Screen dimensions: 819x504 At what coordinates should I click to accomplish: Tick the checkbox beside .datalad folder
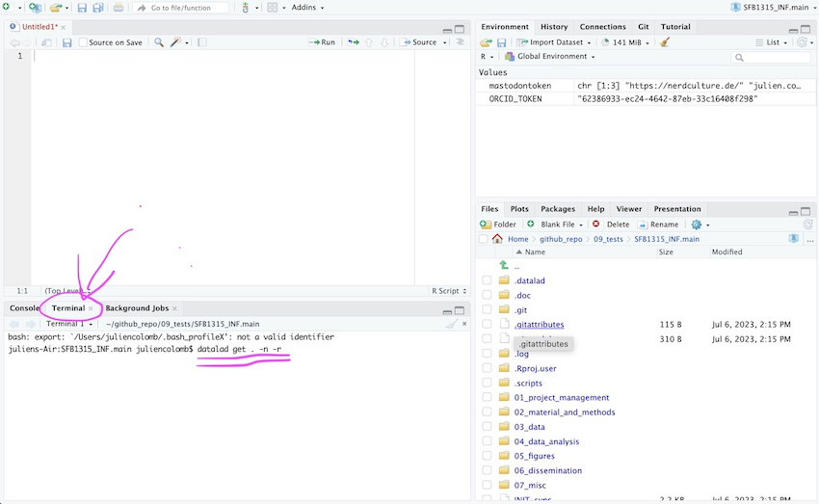pos(487,280)
